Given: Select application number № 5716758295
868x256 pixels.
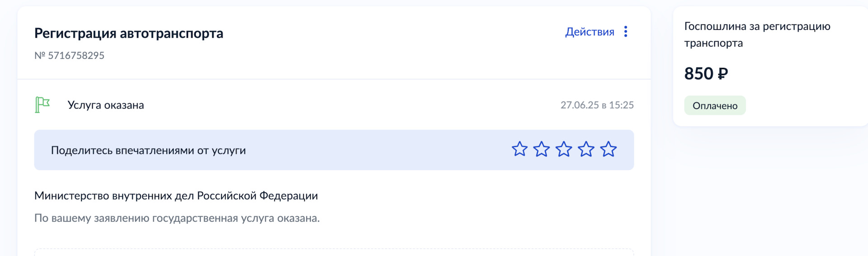Looking at the screenshot, I should pyautogui.click(x=70, y=56).
